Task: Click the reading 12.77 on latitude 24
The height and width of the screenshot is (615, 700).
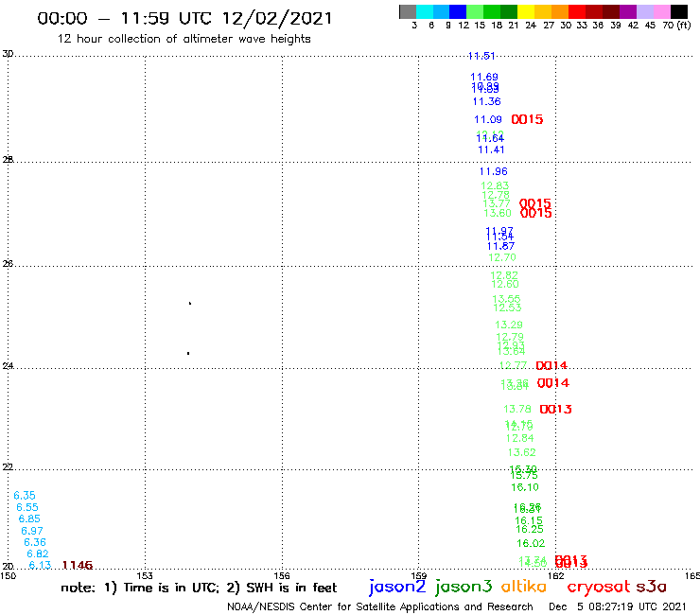Action: [513, 365]
